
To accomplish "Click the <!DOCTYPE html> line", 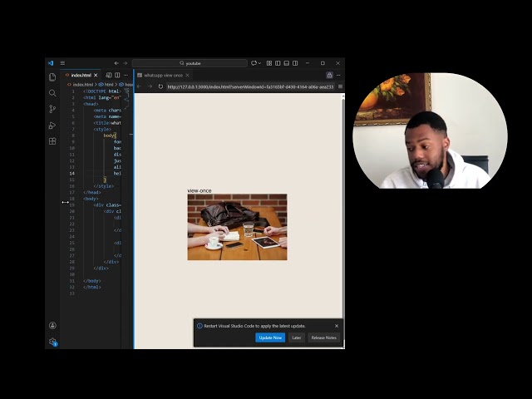I will pos(101,91).
